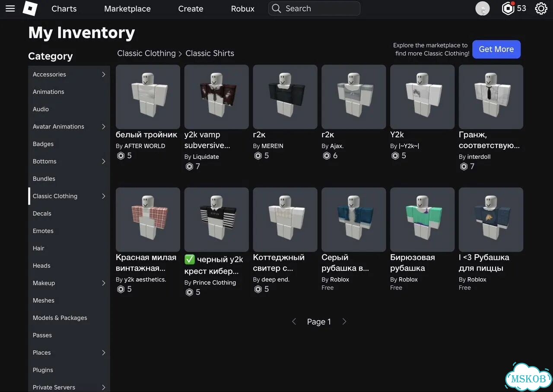Expand the Bottoms category arrow
The image size is (553, 392).
pos(104,161)
